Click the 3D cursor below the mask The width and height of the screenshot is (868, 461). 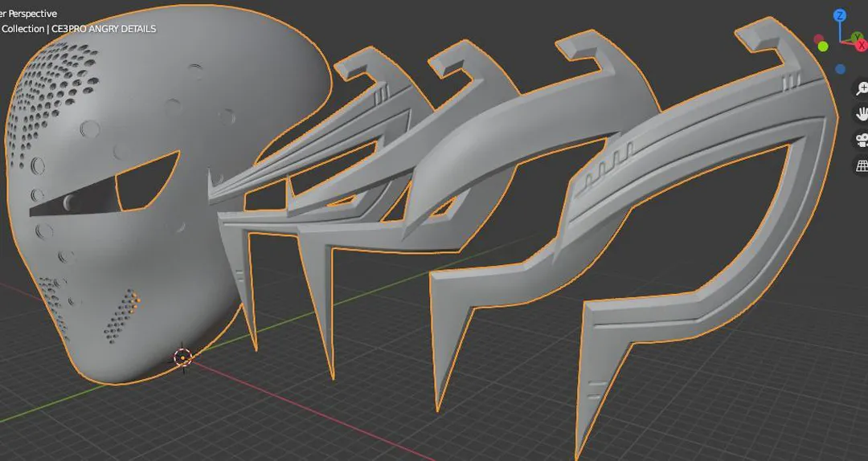point(182,357)
